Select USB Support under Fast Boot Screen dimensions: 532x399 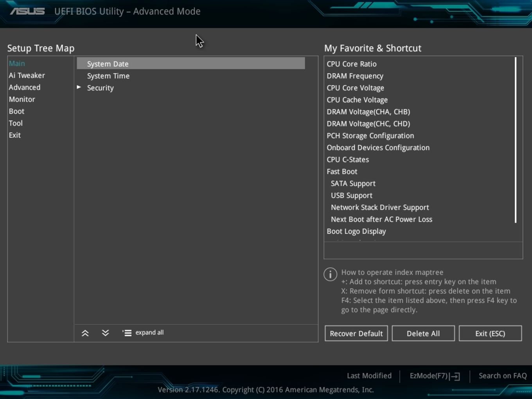pyautogui.click(x=352, y=196)
